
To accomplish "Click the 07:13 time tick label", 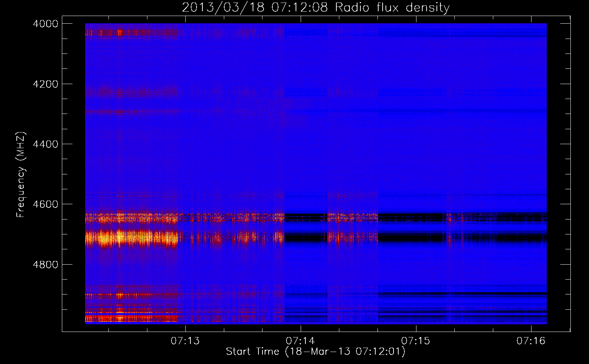I will pos(185,341).
